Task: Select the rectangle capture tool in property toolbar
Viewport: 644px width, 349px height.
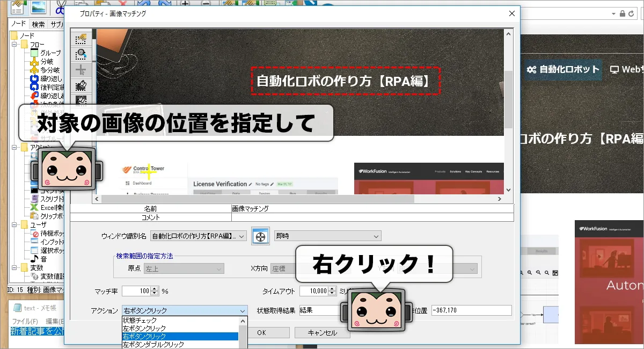Action: click(82, 39)
